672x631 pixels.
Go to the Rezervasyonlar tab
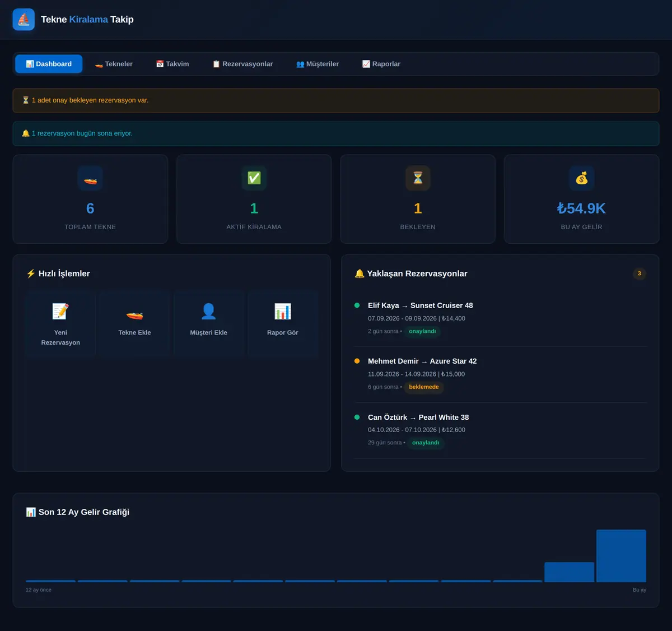tap(242, 64)
